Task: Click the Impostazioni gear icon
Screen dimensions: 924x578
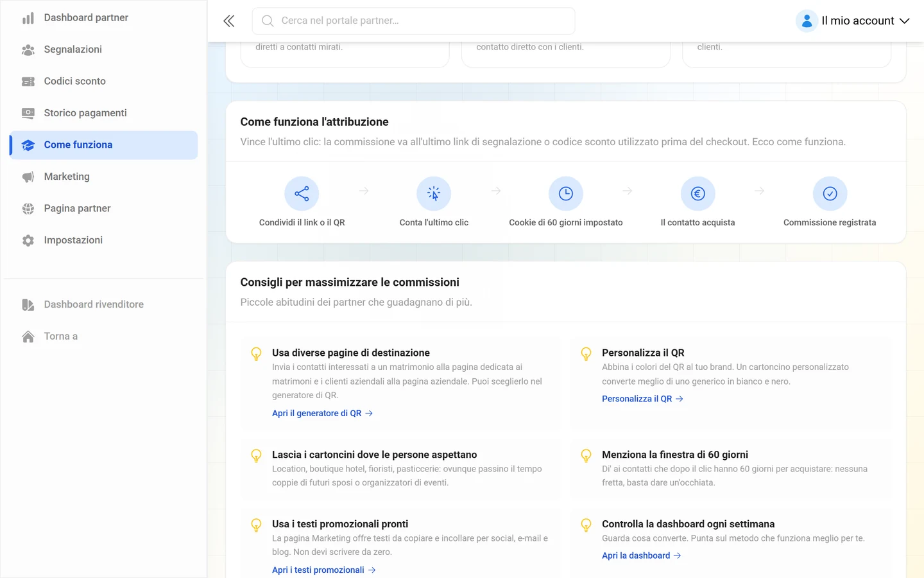Action: pos(28,240)
